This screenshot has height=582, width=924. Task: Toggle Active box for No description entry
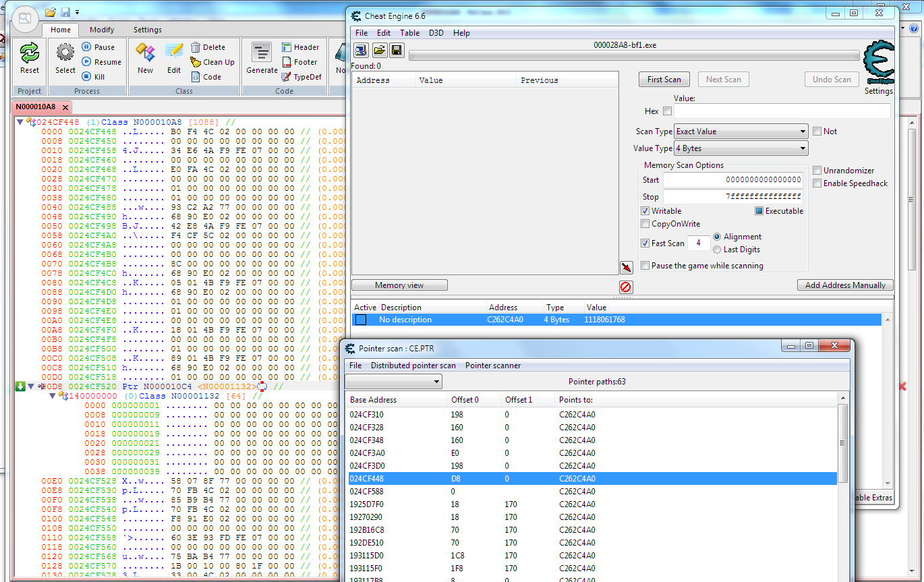[x=361, y=320]
